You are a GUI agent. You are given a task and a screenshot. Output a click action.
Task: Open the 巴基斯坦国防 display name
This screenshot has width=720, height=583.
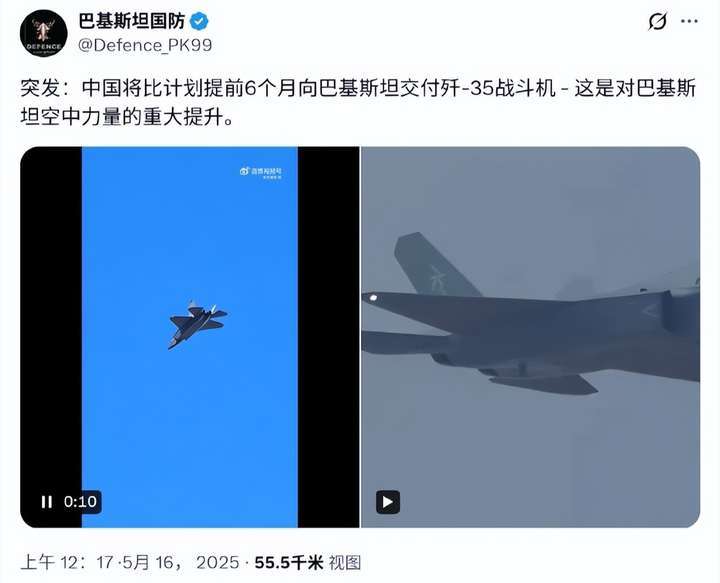click(x=132, y=21)
